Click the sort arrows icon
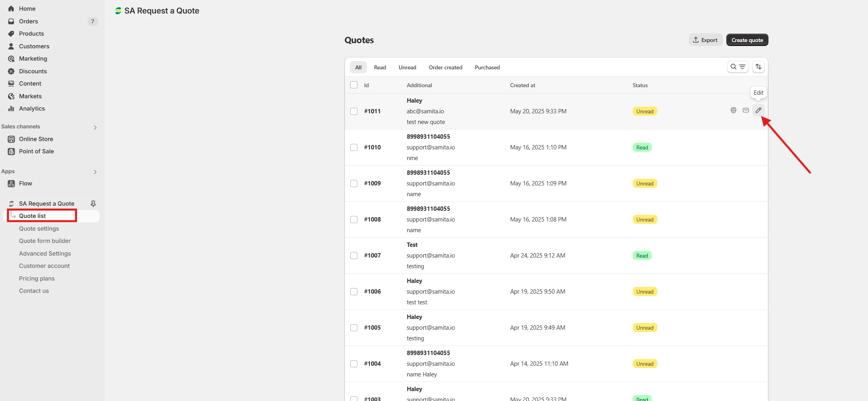The width and height of the screenshot is (868, 401). pyautogui.click(x=759, y=67)
